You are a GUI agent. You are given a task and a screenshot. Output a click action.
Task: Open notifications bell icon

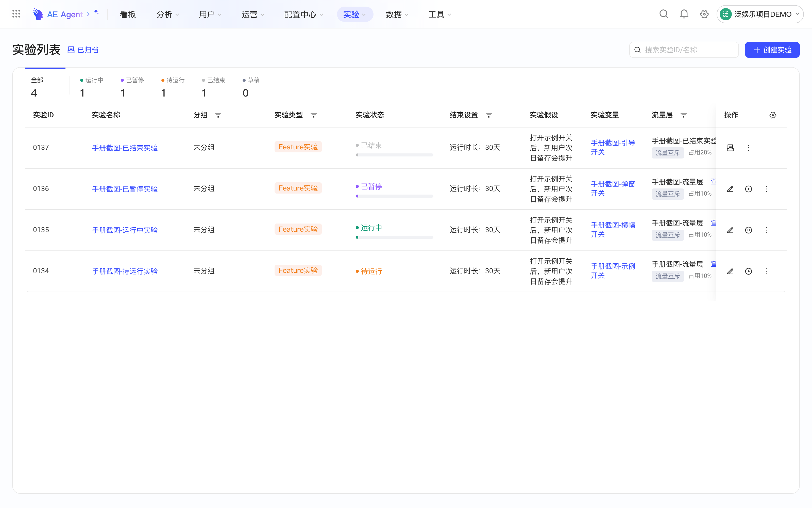pyautogui.click(x=684, y=14)
